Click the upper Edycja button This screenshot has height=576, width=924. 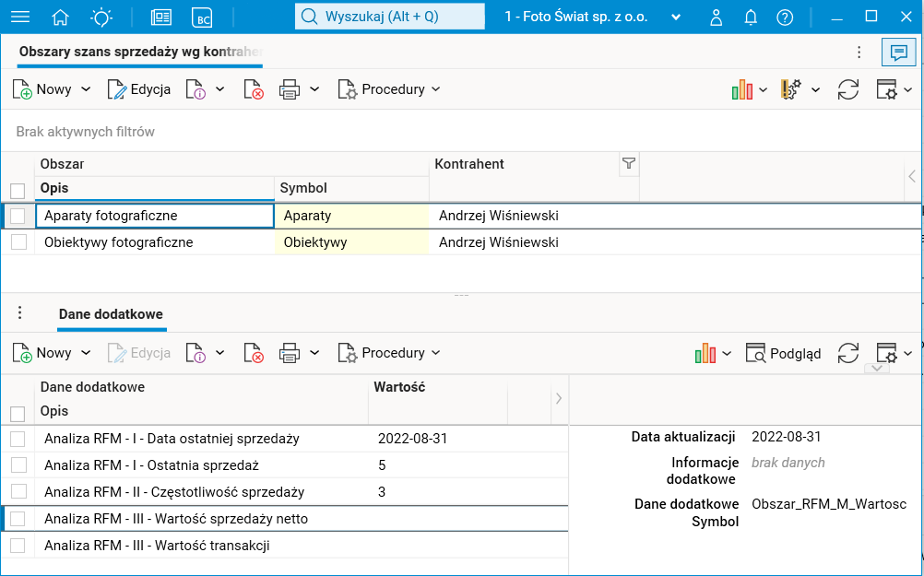[x=139, y=89]
